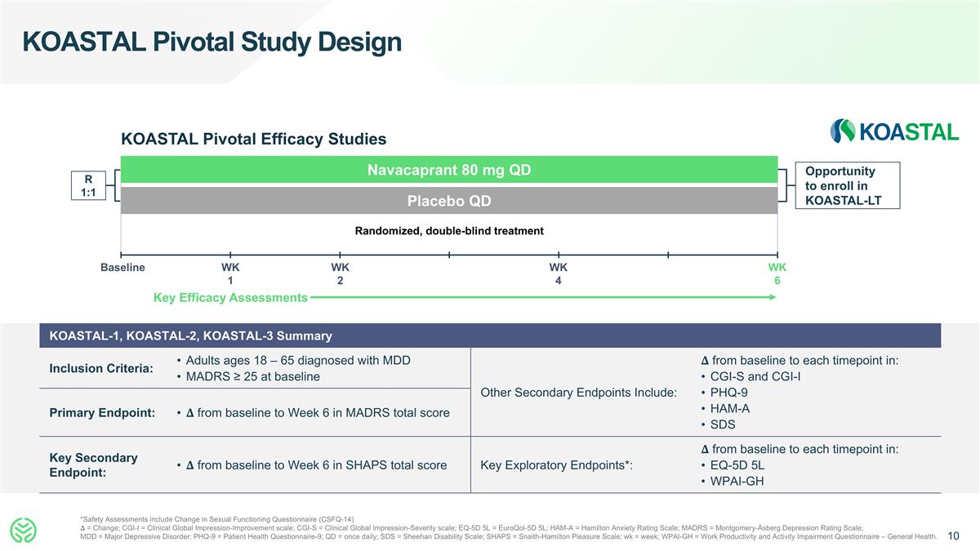The image size is (980, 551).
Task: Select the company logo in bottom-left corner
Action: (x=24, y=528)
